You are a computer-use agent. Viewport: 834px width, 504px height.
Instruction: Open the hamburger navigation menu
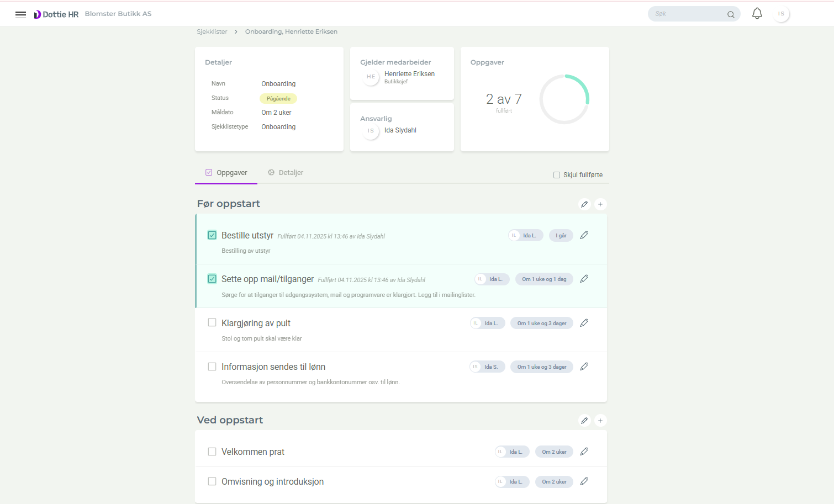tap(20, 14)
